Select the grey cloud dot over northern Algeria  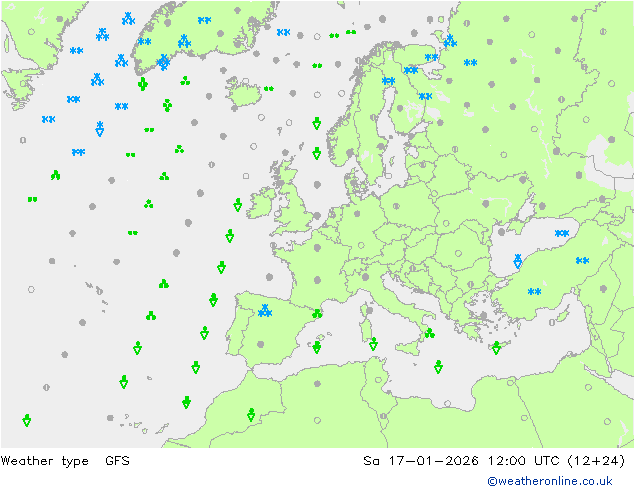pyautogui.click(x=317, y=383)
